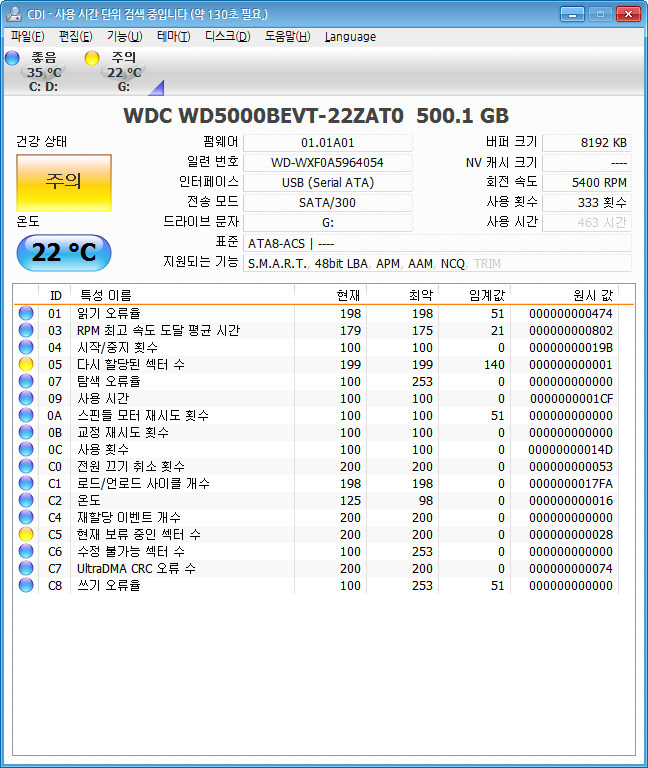Click the drive letter field G:
This screenshot has height=768, width=648.
click(327, 223)
